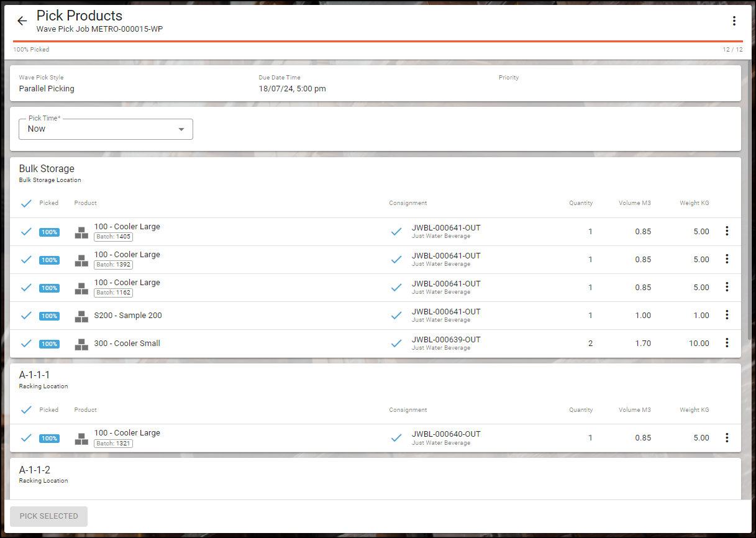Image resolution: width=756 pixels, height=538 pixels.
Task: Toggle row check for 300 - Cooler Small
Action: tap(26, 344)
